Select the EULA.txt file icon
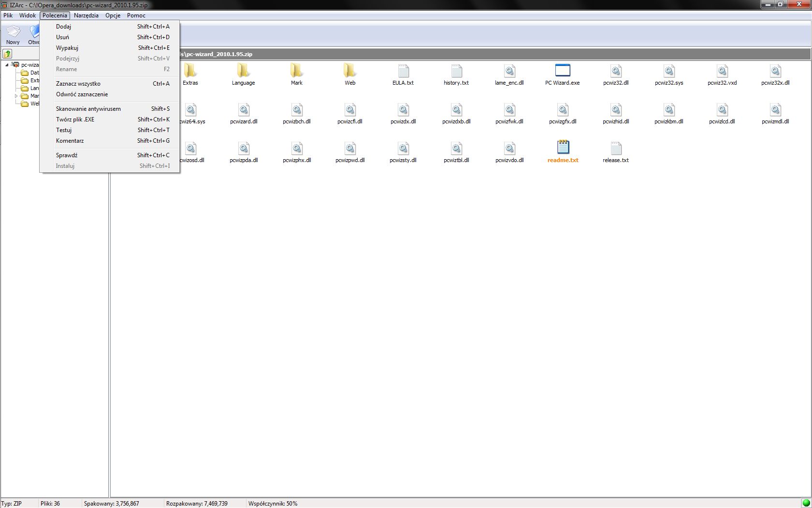 tap(403, 71)
